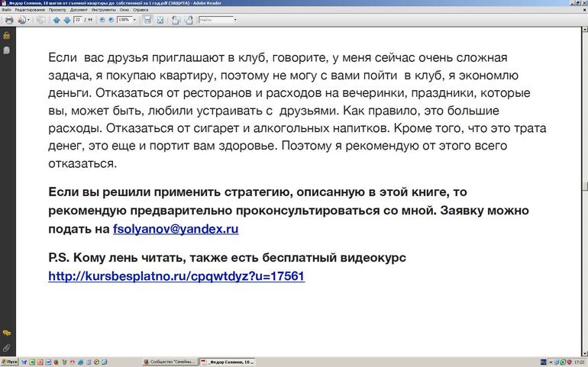Click the fsolyanov@yandex.ru email link

pos(176,228)
